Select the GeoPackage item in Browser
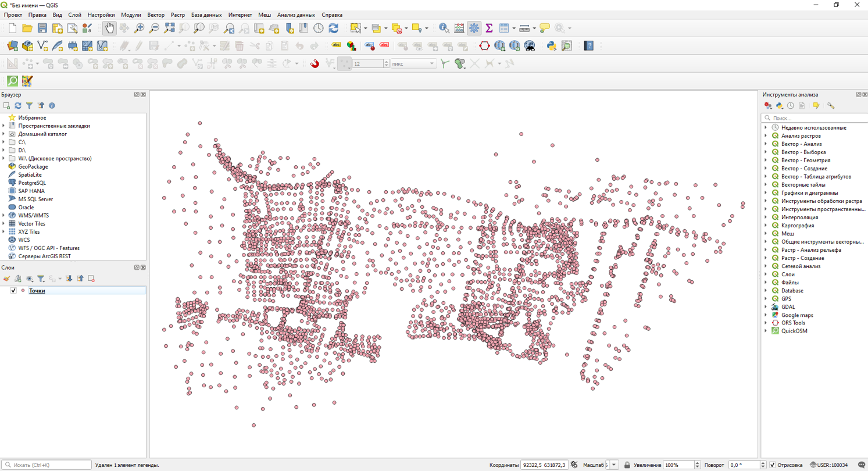 pyautogui.click(x=33, y=166)
